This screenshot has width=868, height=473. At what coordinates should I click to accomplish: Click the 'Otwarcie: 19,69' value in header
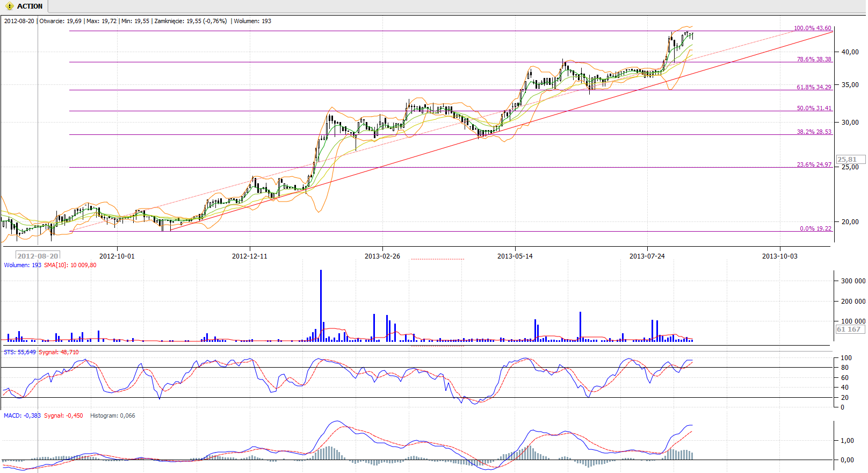click(x=61, y=21)
